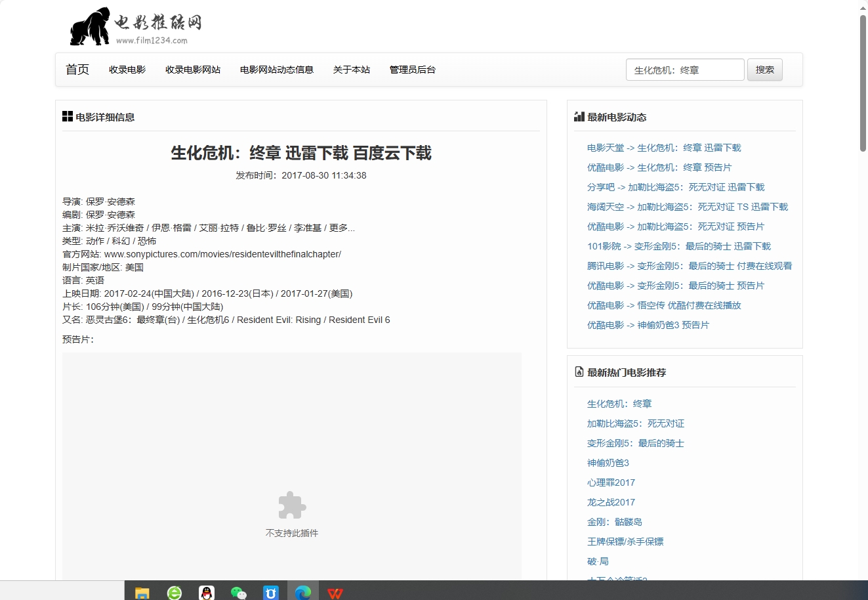Screen dimensions: 868x600
Task: Click the puzzle icon in the 不支持此插件 area
Action: (x=291, y=504)
